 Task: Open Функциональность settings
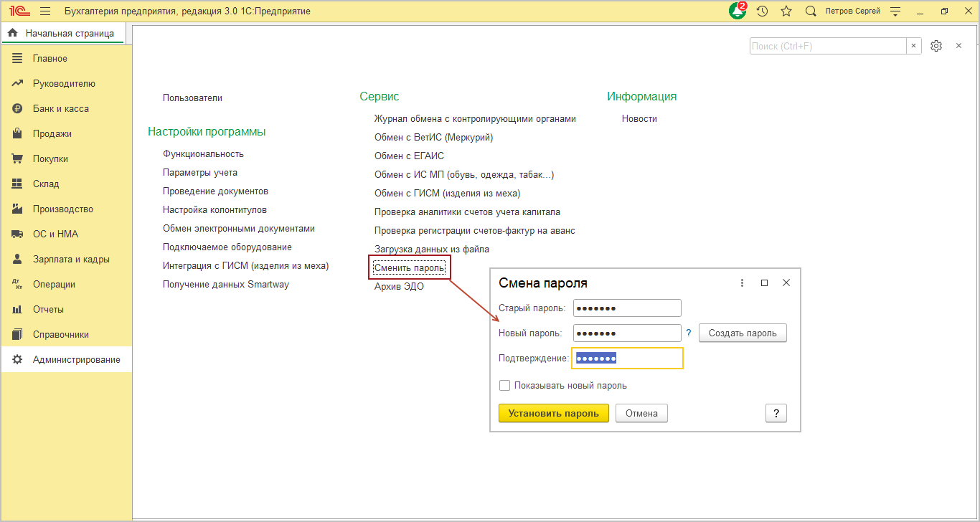click(x=203, y=154)
